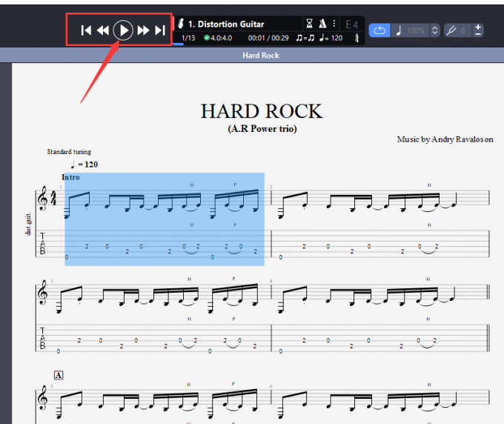The width and height of the screenshot is (504, 424).
Task: Click the plus/minus transpose button
Action: 478,30
